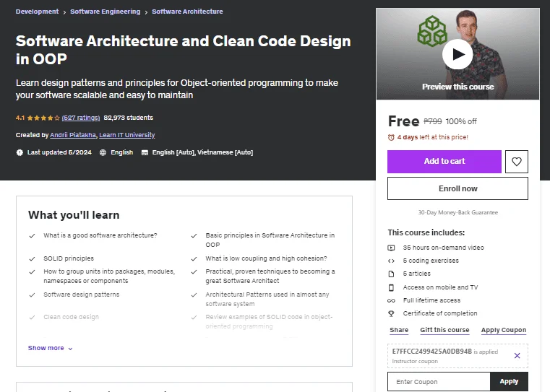Open the Software Engineering breadcrumb
550x392 pixels.
105,12
